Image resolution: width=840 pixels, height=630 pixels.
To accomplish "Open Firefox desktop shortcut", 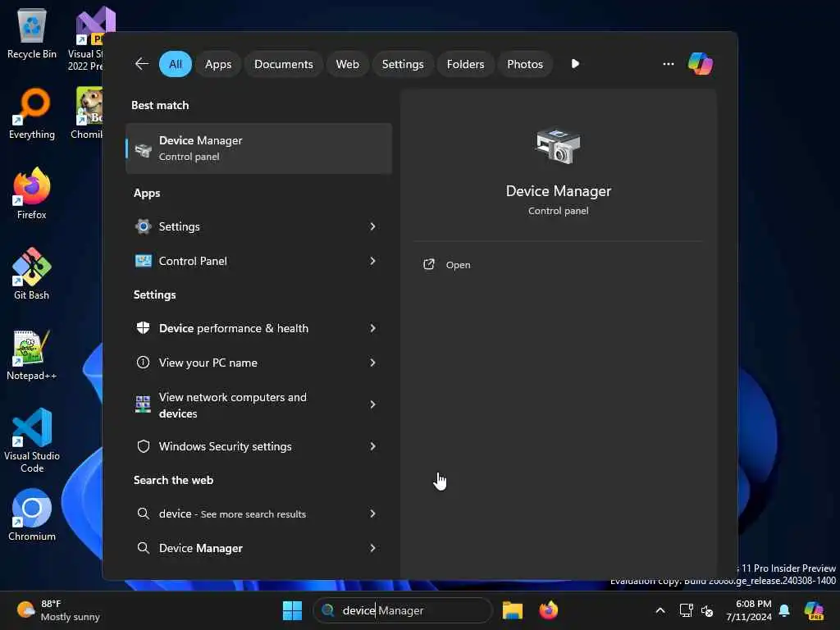I will point(32,193).
